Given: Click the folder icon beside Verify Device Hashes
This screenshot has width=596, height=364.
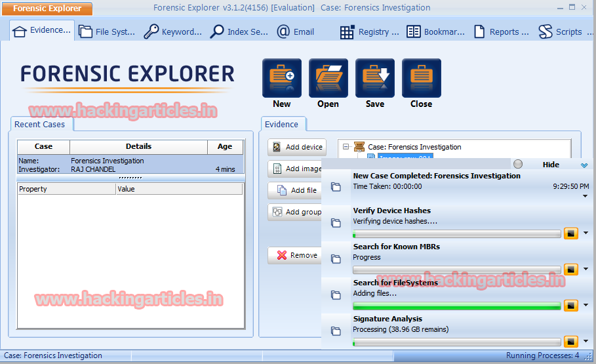Looking at the screenshot, I should point(336,223).
